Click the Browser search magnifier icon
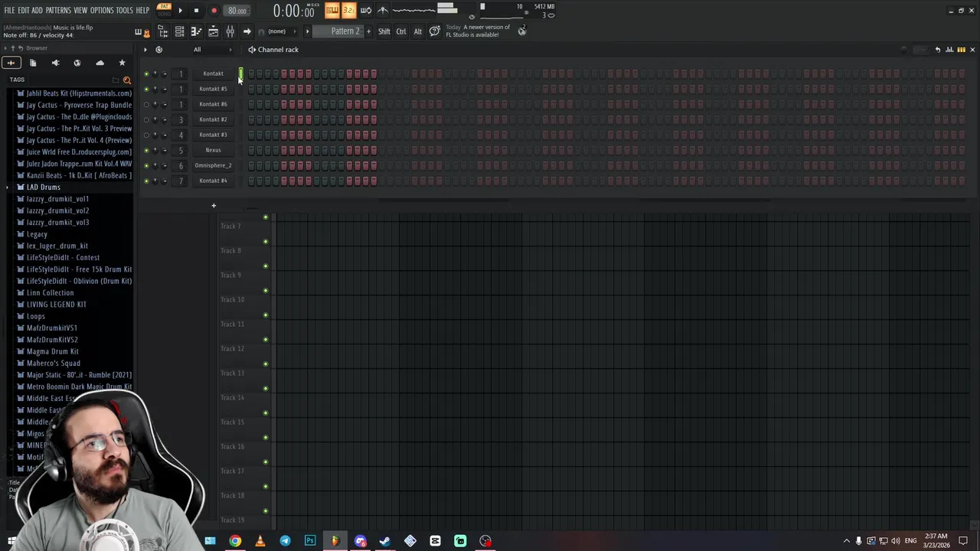980x551 pixels. [x=127, y=80]
